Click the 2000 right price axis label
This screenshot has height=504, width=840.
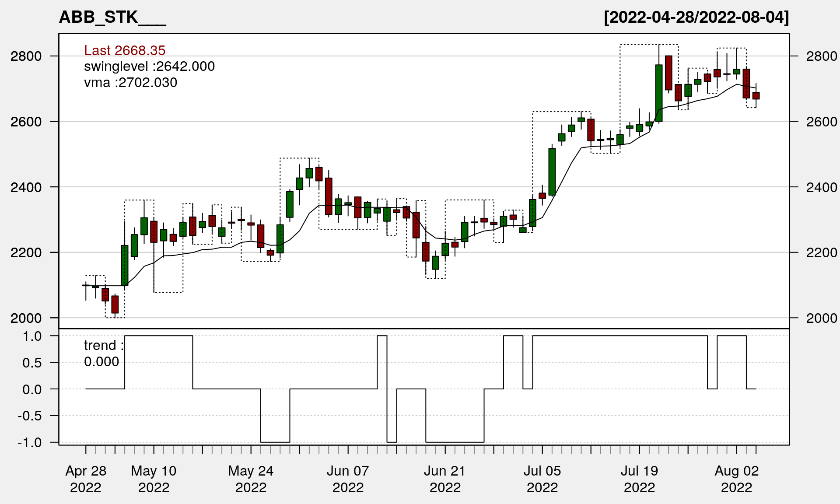pyautogui.click(x=821, y=318)
